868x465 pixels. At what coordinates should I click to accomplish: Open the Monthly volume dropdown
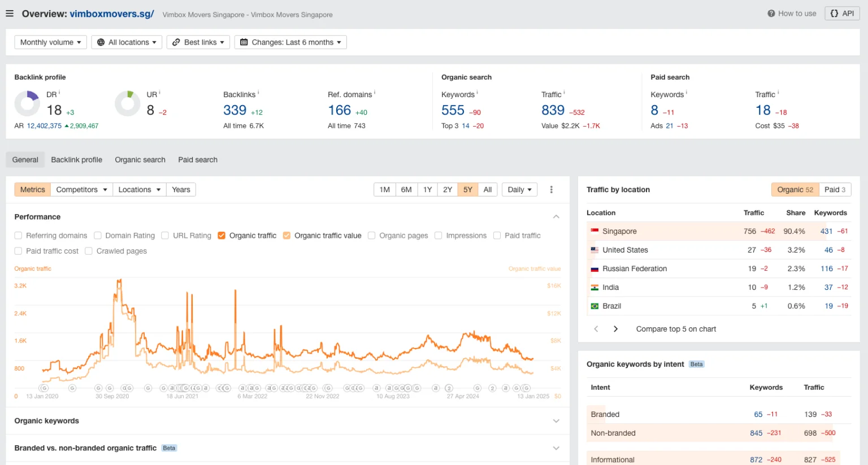pos(50,42)
